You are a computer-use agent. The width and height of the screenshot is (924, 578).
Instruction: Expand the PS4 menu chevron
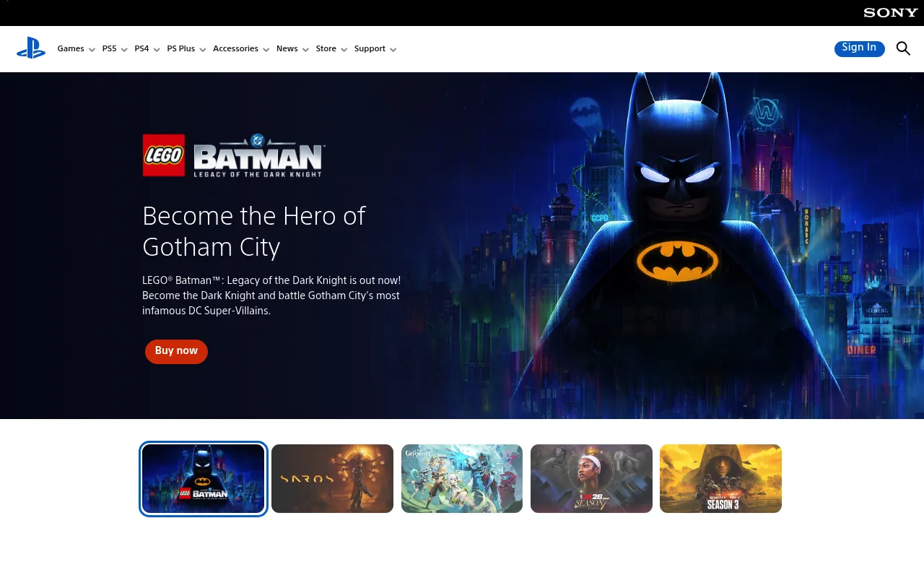coord(157,50)
